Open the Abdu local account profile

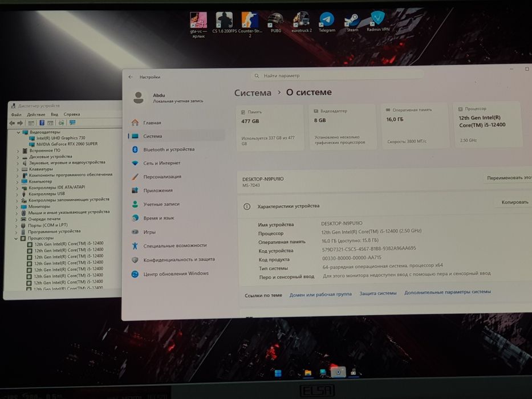[170, 97]
